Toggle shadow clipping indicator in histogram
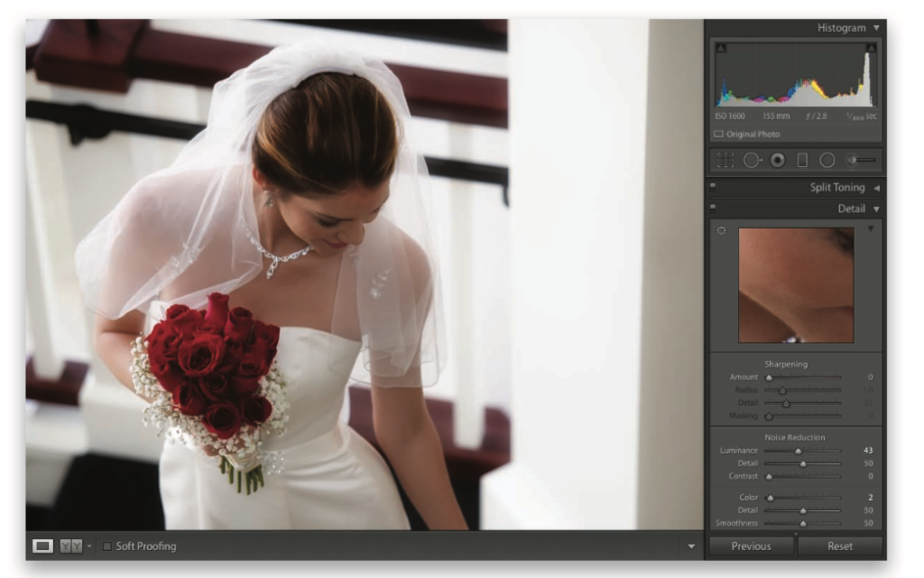Screen dimensions: 924x578 click(x=720, y=48)
